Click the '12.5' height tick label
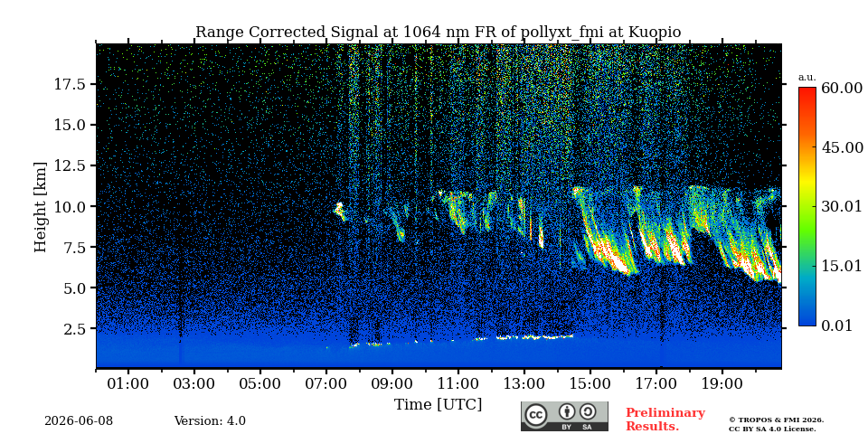The image size is (868, 434). click(x=70, y=165)
